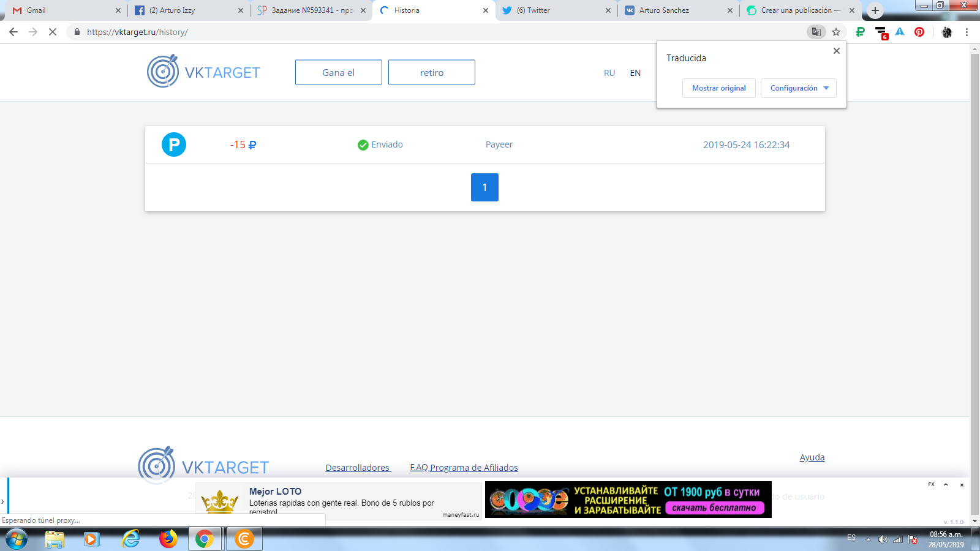Open the Windows Start menu
Image resolution: width=980 pixels, height=551 pixels.
coord(17,539)
